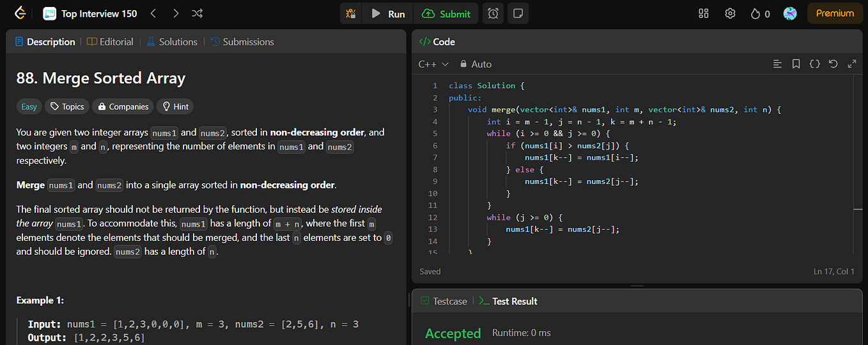Click the Output '[1,2,2,3,5,6]' line
Screen dimensions: 868x345
click(86, 337)
